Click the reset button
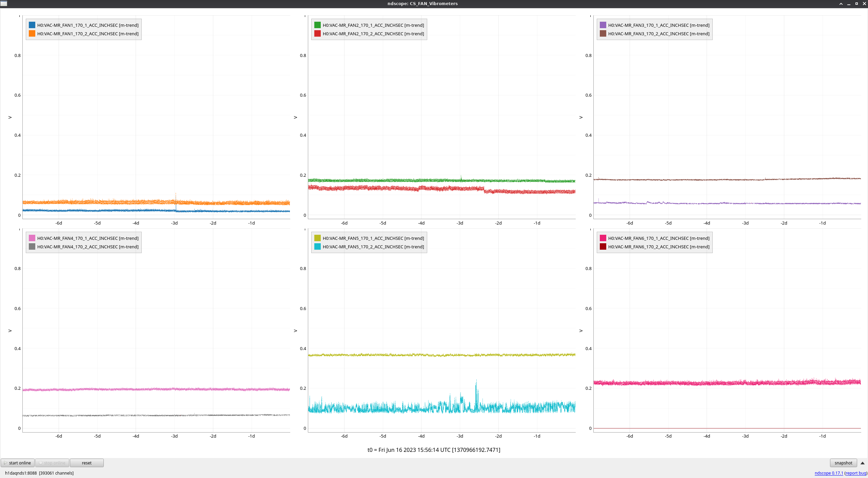The height and width of the screenshot is (478, 868). point(86,463)
